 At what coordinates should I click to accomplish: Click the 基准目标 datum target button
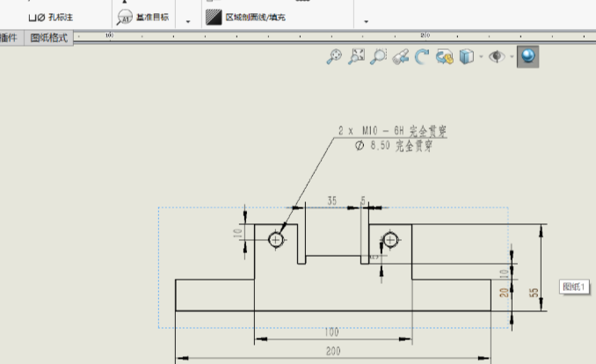(x=143, y=17)
